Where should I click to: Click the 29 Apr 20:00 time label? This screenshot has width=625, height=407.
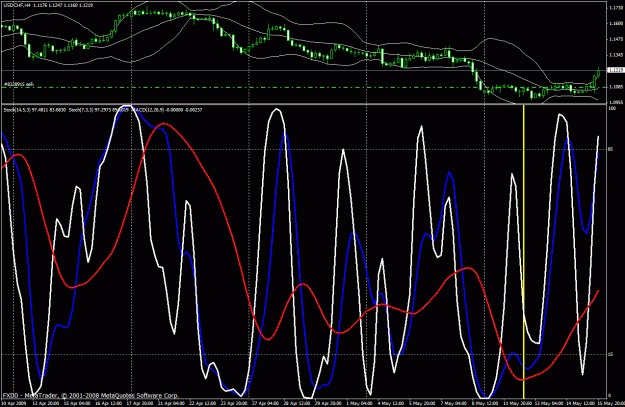point(328,403)
